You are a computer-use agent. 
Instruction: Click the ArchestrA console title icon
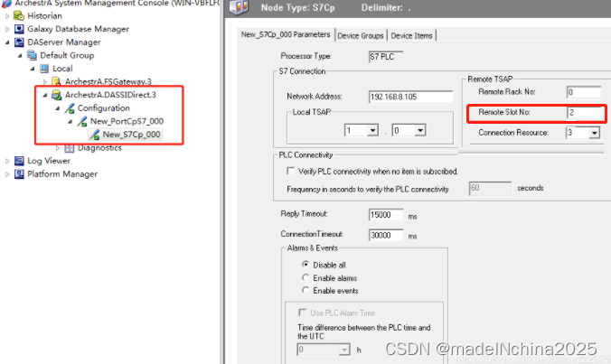point(6,3)
